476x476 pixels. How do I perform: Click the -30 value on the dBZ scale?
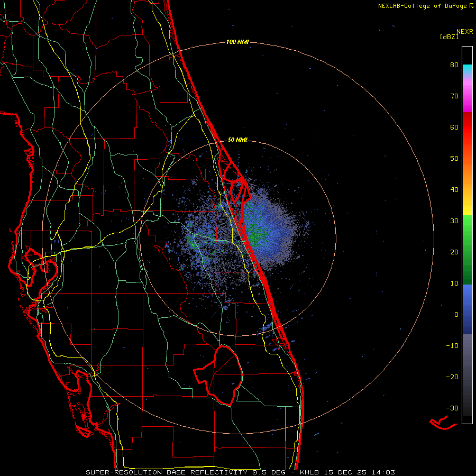click(452, 408)
